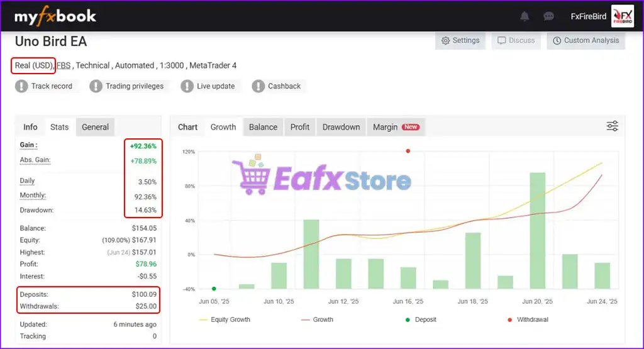This screenshot has width=644, height=349.
Task: Click the Uno Bird EA title
Action: coord(51,42)
